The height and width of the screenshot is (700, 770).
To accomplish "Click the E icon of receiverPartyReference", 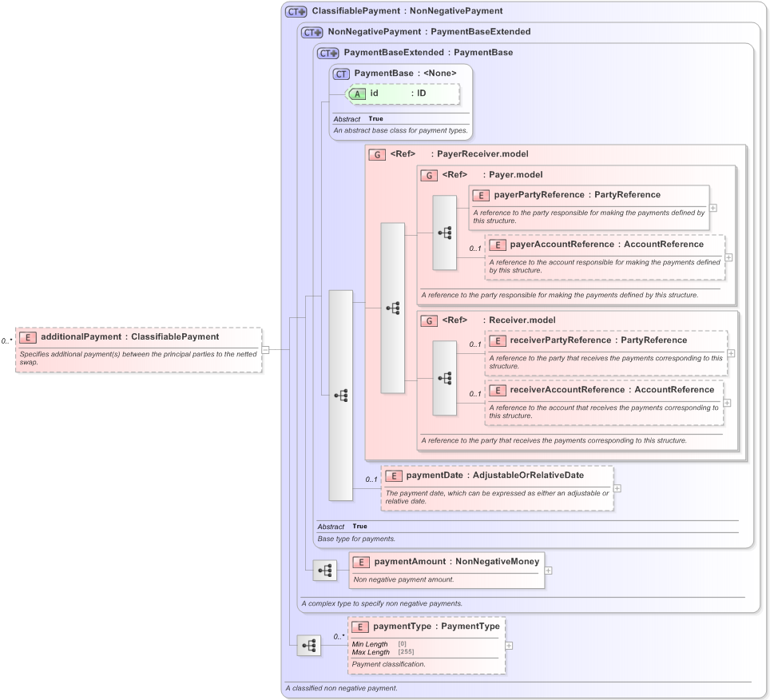I will (x=498, y=341).
